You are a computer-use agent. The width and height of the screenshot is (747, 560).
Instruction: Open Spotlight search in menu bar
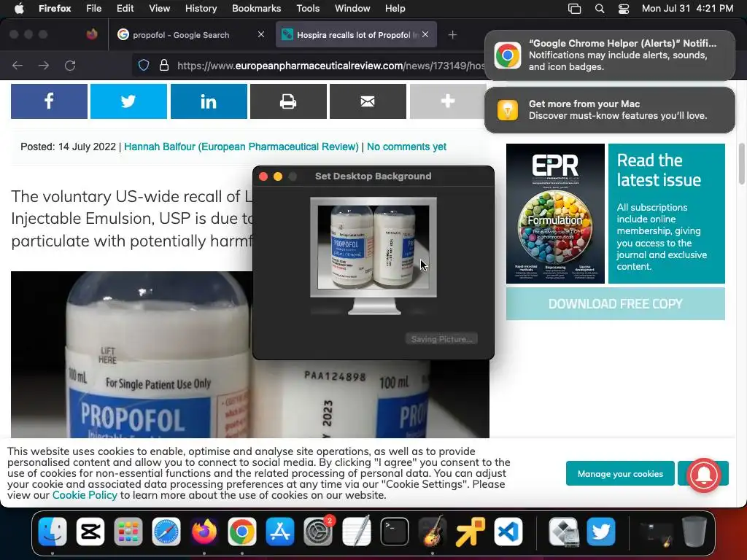(x=600, y=9)
